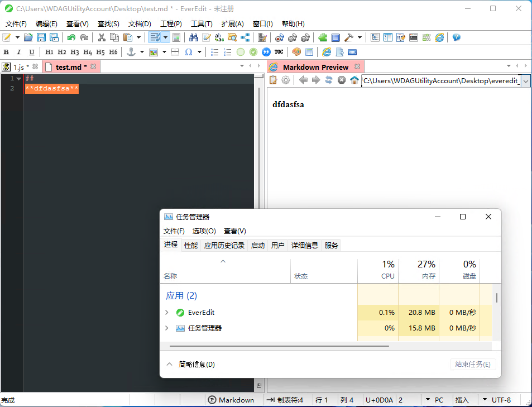Screen dimensions: 532x407
Task: Undo the last edit with the green arrow
Action: (x=71, y=37)
